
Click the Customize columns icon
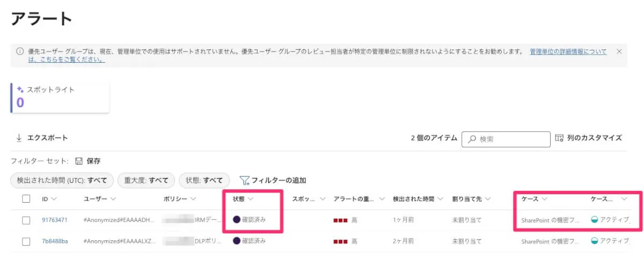559,138
